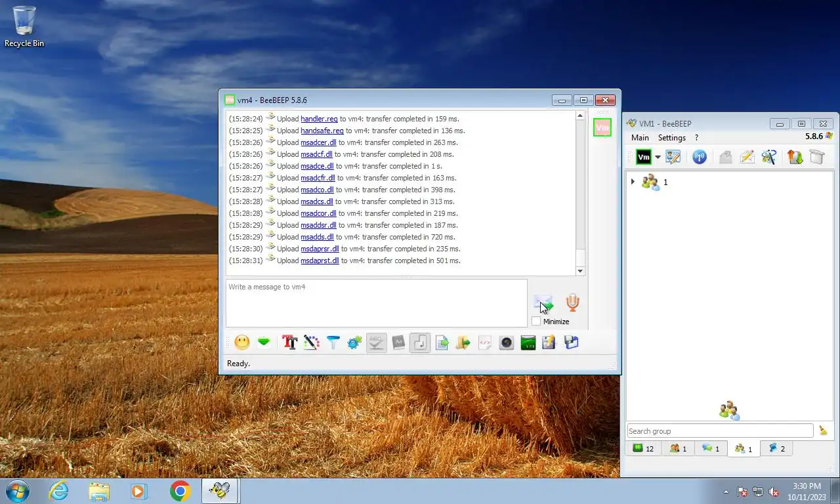Open the Windows Start menu
This screenshot has width=840, height=504.
coord(17,491)
